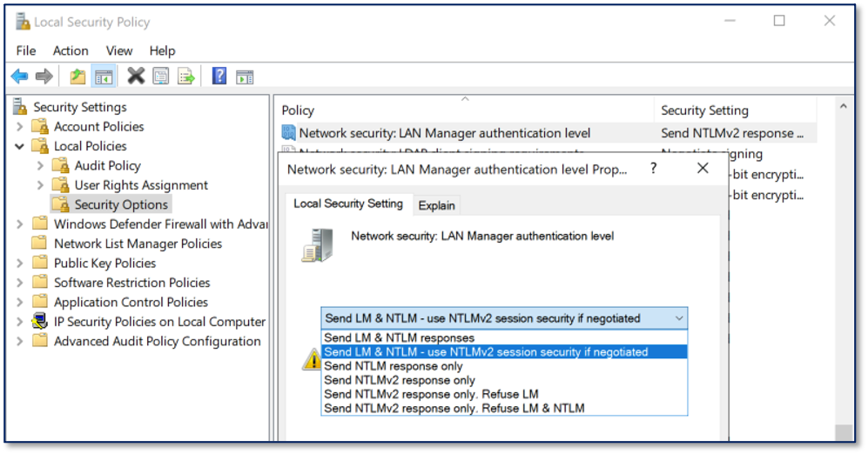This screenshot has height=454, width=868.
Task: Open the Help menu
Action: (x=162, y=50)
